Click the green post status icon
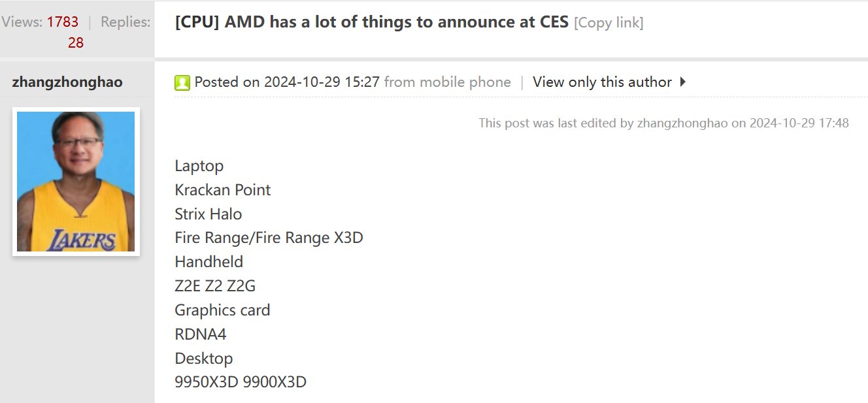The image size is (868, 403). coord(182,82)
